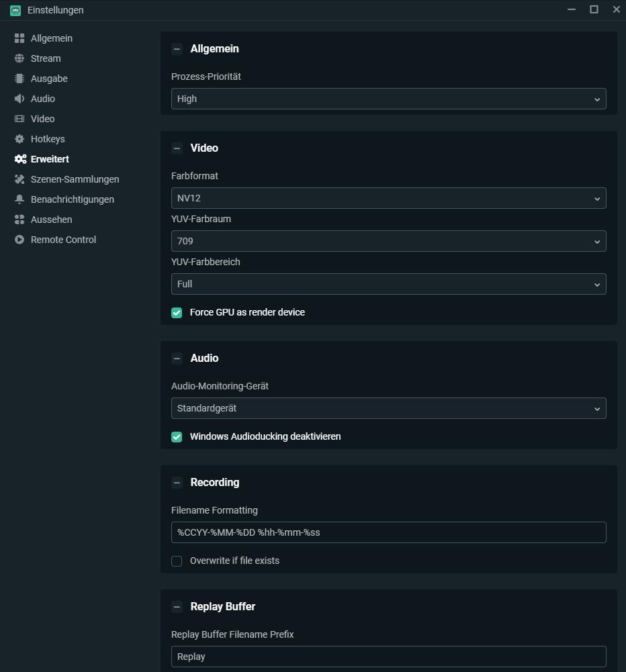Collapse the Replay Buffer section
This screenshot has height=672, width=626.
[x=177, y=607]
